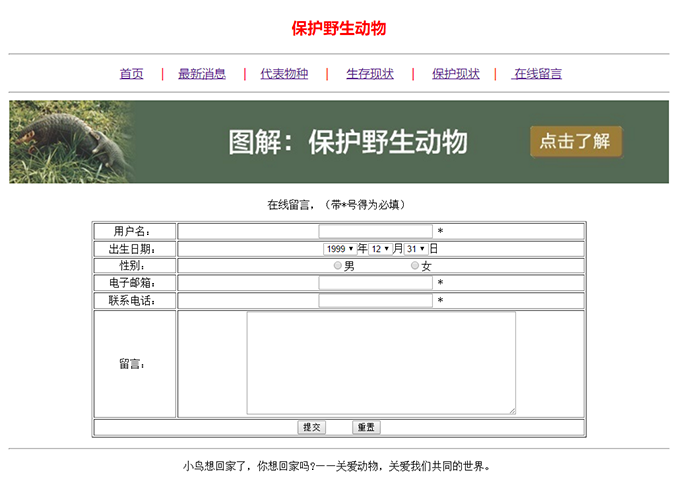Click inside the 留言 message textarea
The width and height of the screenshot is (700, 493).
click(x=381, y=362)
